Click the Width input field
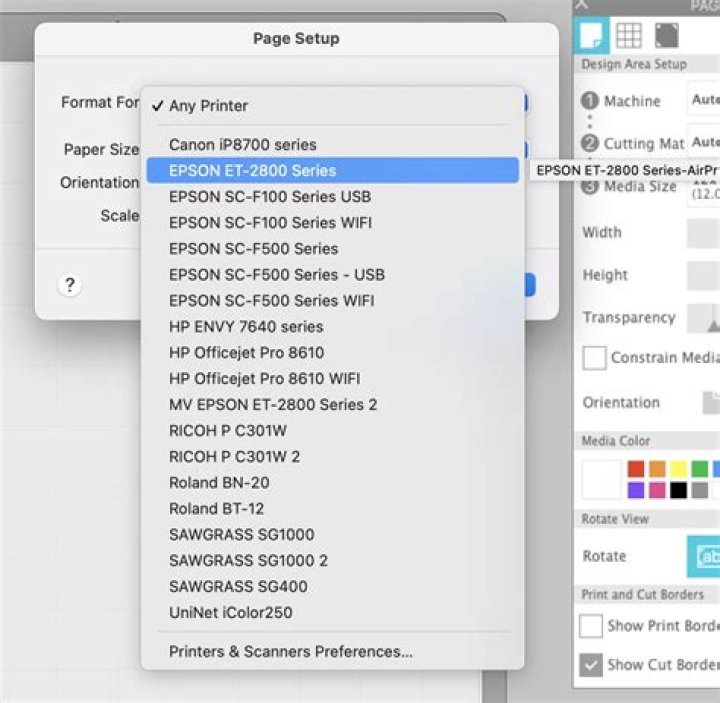 pyautogui.click(x=703, y=233)
